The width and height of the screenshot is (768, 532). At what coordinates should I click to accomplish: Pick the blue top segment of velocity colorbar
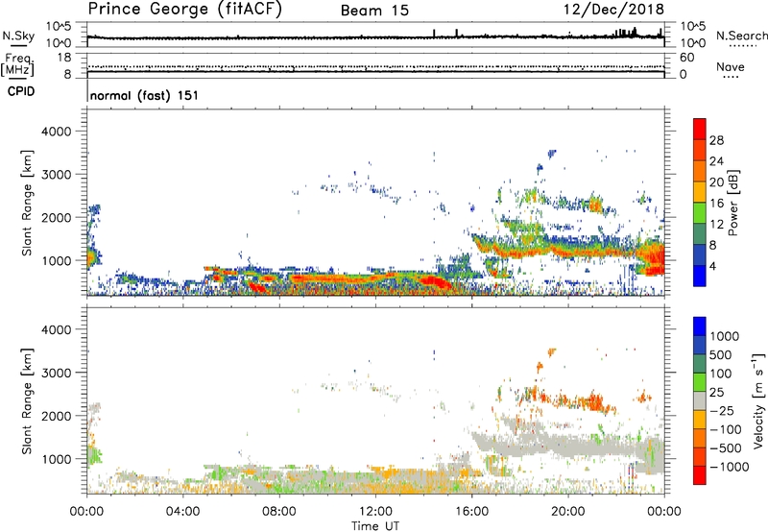click(x=700, y=326)
